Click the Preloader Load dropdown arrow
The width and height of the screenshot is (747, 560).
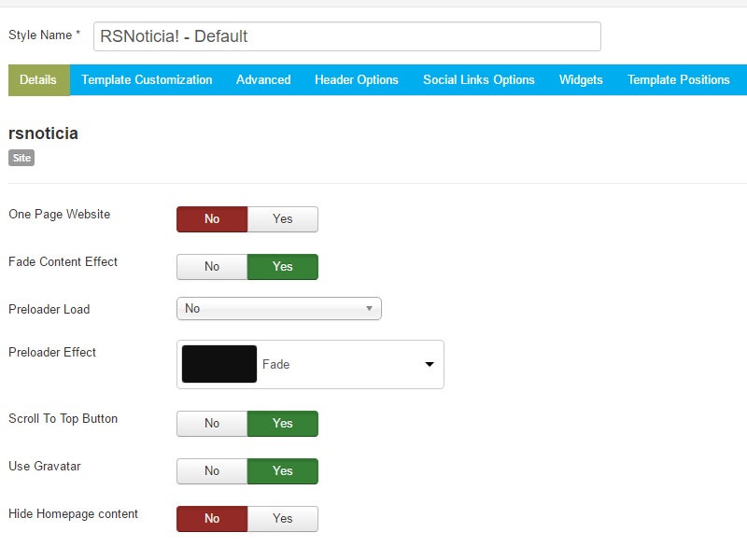369,309
